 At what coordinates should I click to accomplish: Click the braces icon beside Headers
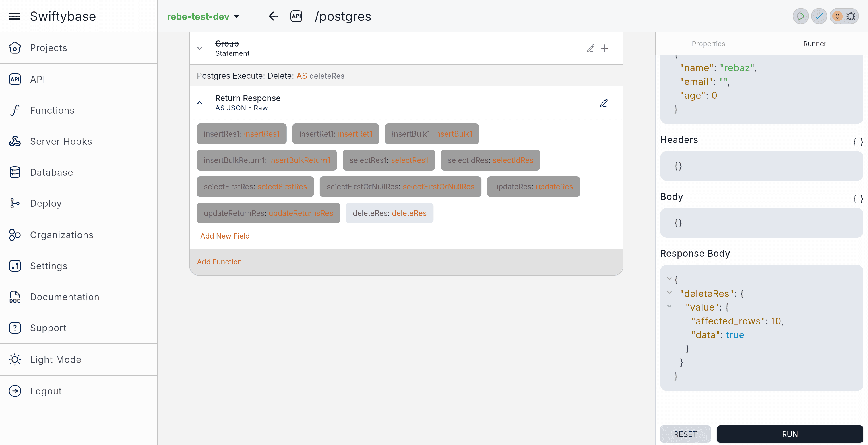(x=858, y=142)
